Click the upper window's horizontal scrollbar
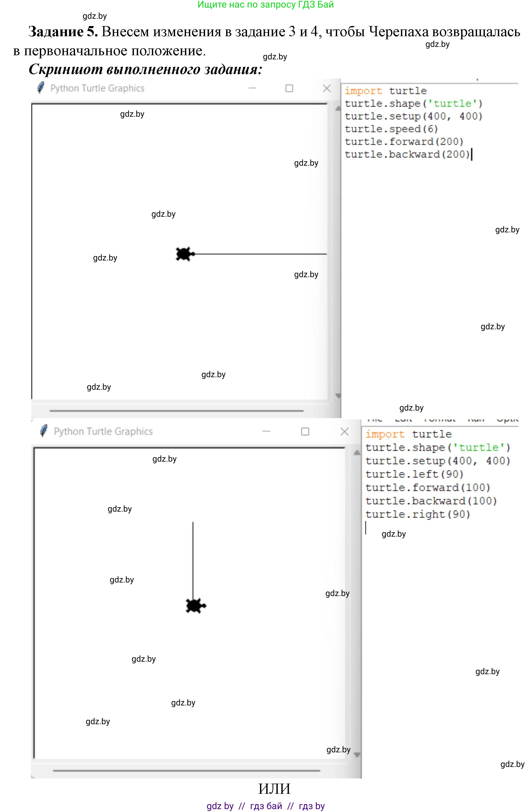Screen dimensions: 532x812 tap(176, 411)
